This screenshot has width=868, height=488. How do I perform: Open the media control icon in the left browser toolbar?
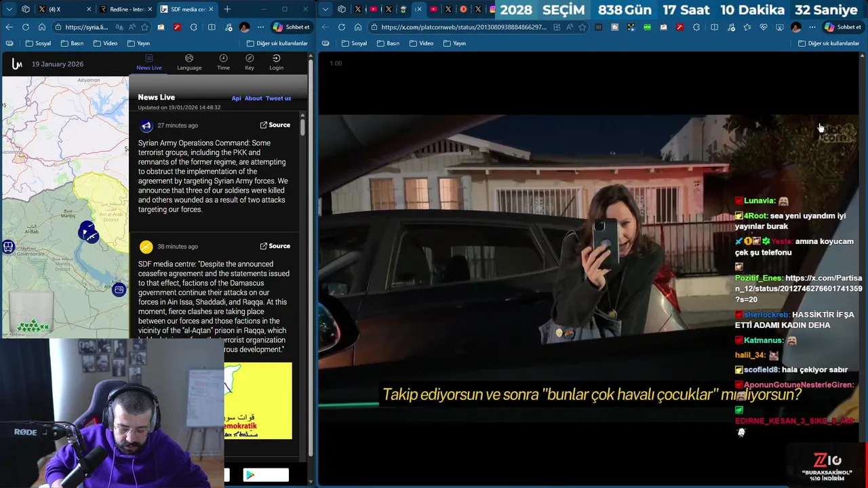tap(228, 27)
